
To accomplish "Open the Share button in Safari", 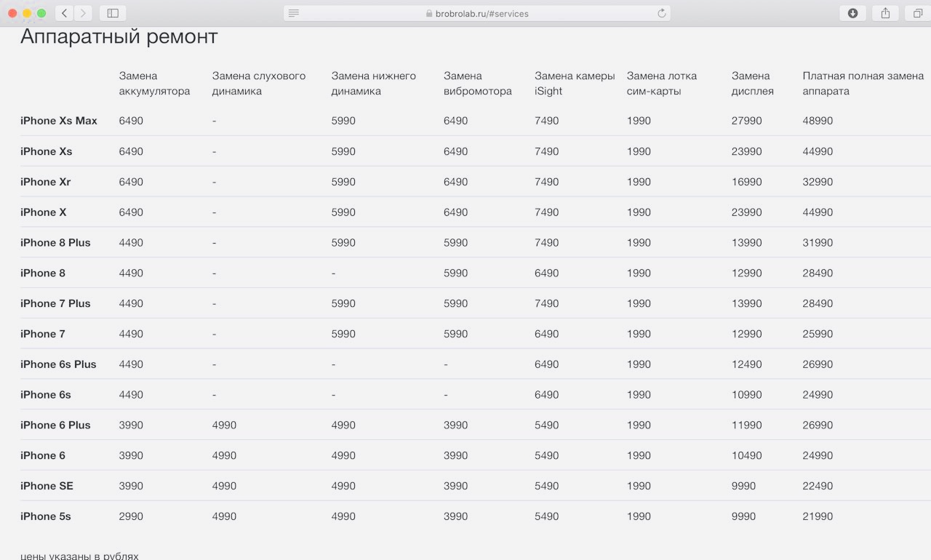I will click(x=885, y=13).
